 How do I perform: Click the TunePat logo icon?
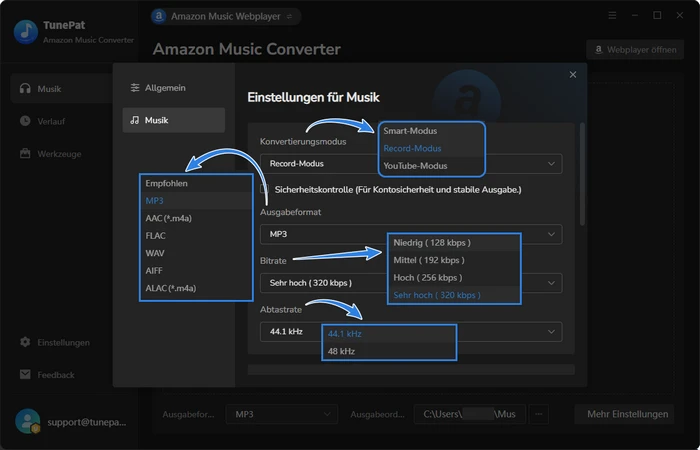point(26,32)
